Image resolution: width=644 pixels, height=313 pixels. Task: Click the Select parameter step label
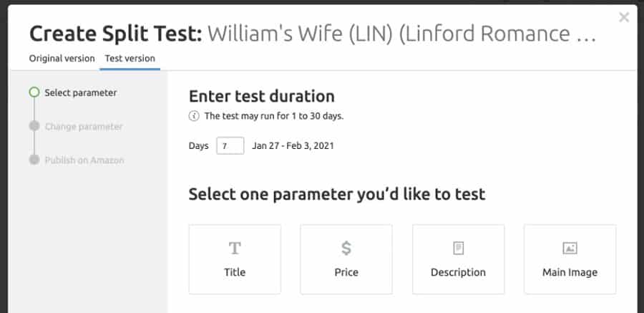(x=81, y=93)
